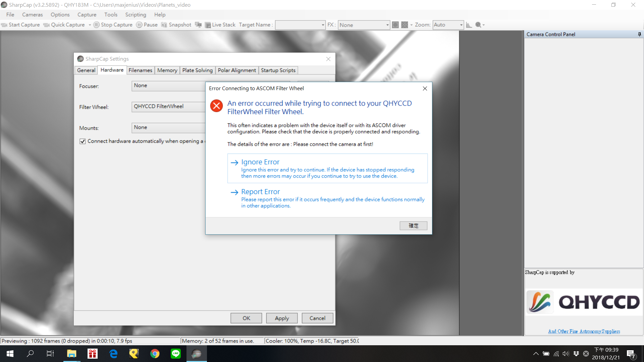Open the File menu

(10, 15)
